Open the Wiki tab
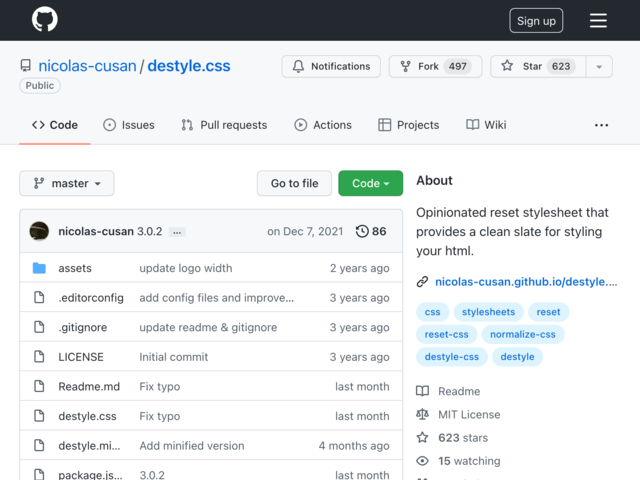 [x=486, y=125]
